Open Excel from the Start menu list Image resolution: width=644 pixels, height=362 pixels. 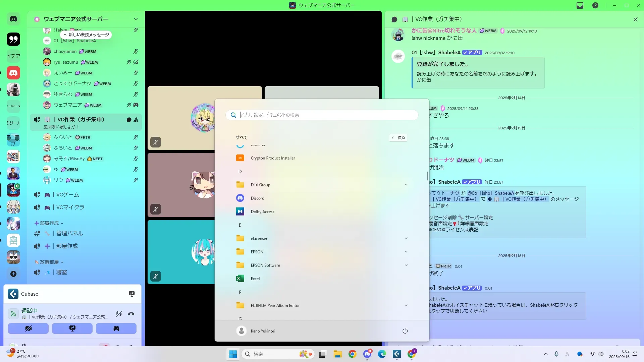(255, 279)
